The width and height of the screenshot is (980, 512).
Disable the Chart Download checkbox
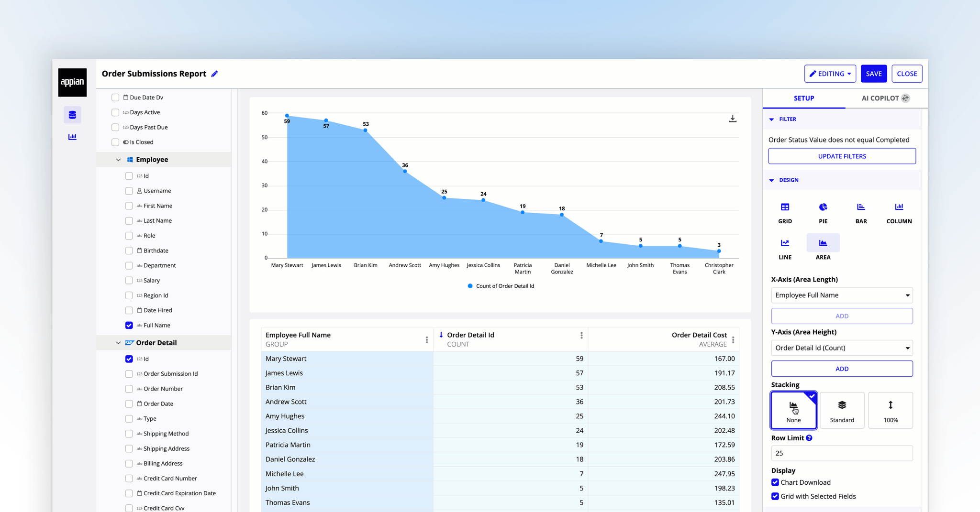[775, 482]
